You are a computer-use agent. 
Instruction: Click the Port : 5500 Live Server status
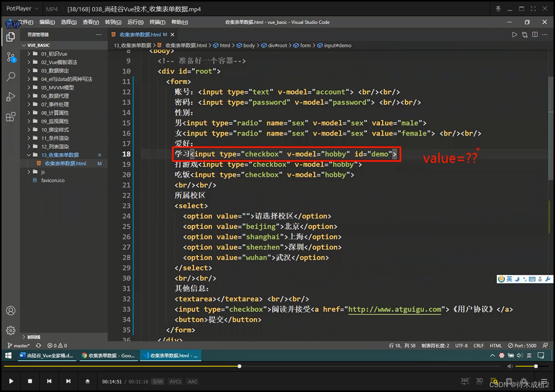pyautogui.click(x=522, y=345)
